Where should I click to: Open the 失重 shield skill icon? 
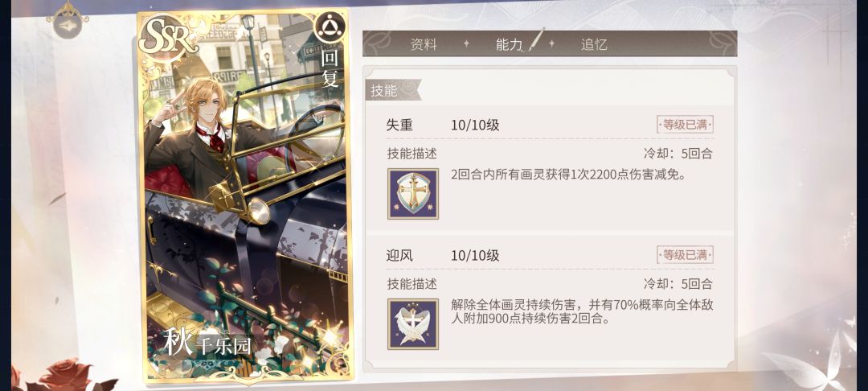pos(413,194)
